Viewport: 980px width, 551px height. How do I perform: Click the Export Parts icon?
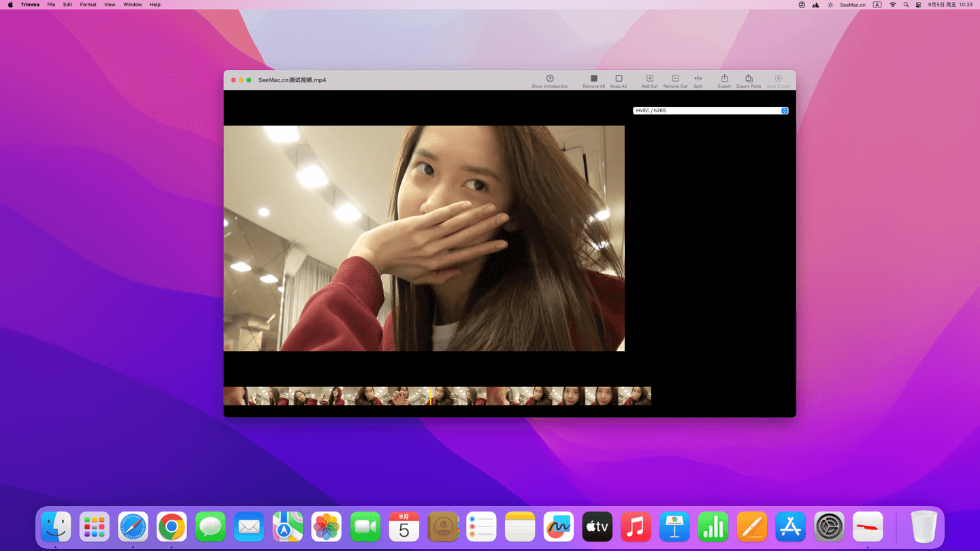[x=749, y=78]
